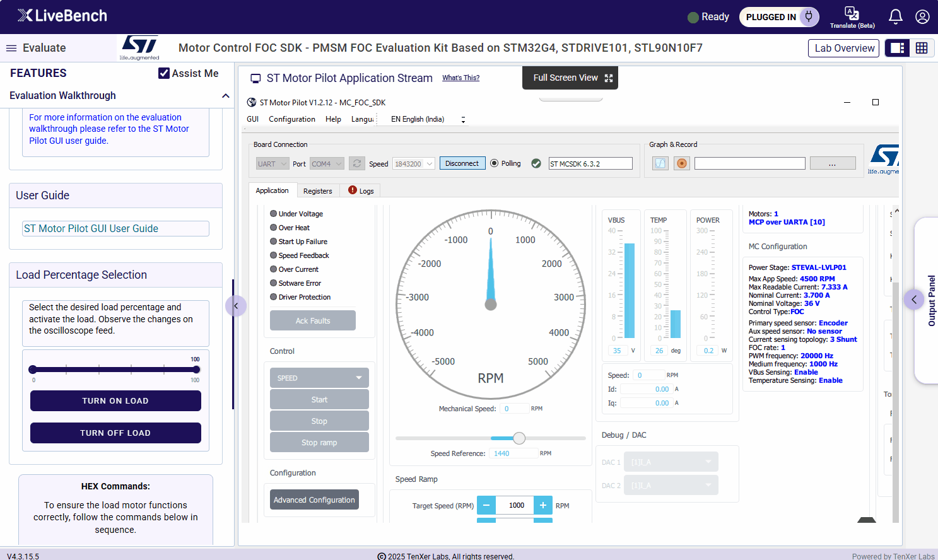
Task: Open the COM4 port dropdown
Action: pyautogui.click(x=327, y=164)
